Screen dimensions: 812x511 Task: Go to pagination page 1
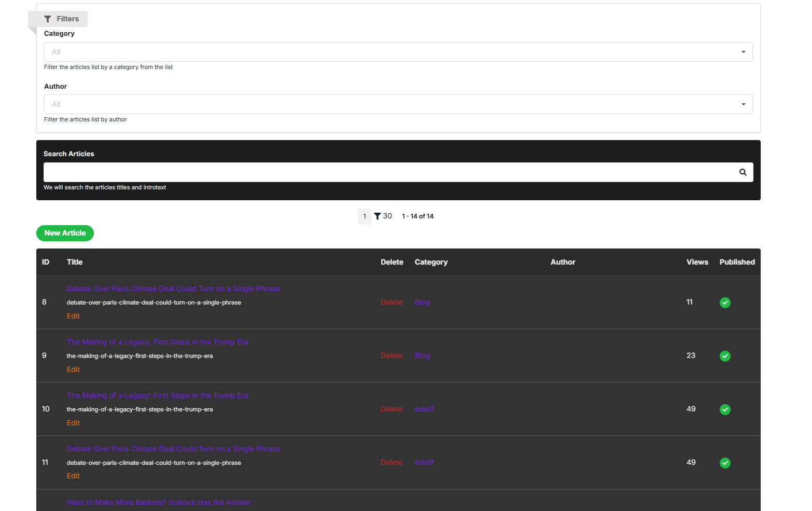365,216
